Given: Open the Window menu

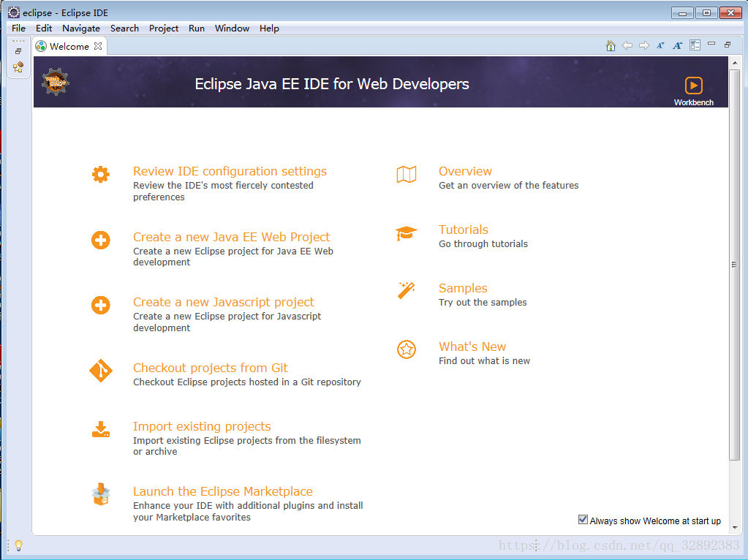Looking at the screenshot, I should click(x=232, y=28).
